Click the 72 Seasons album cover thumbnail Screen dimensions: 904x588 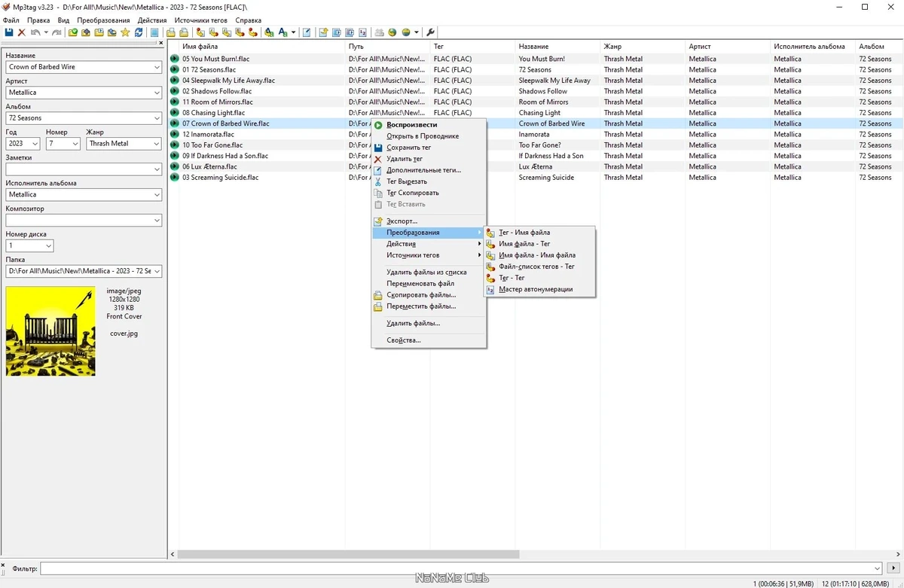pos(50,331)
